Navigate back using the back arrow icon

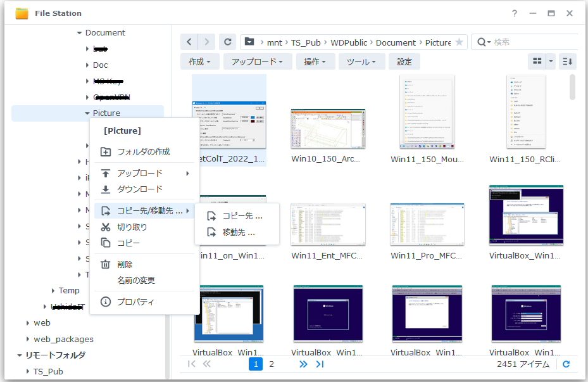click(x=189, y=42)
